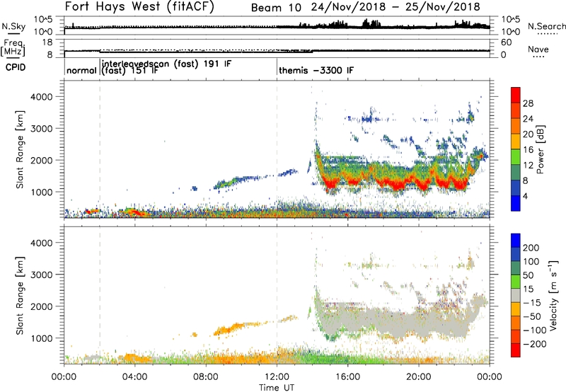Click the '-15' label on the Velocity color bar

coord(531,302)
